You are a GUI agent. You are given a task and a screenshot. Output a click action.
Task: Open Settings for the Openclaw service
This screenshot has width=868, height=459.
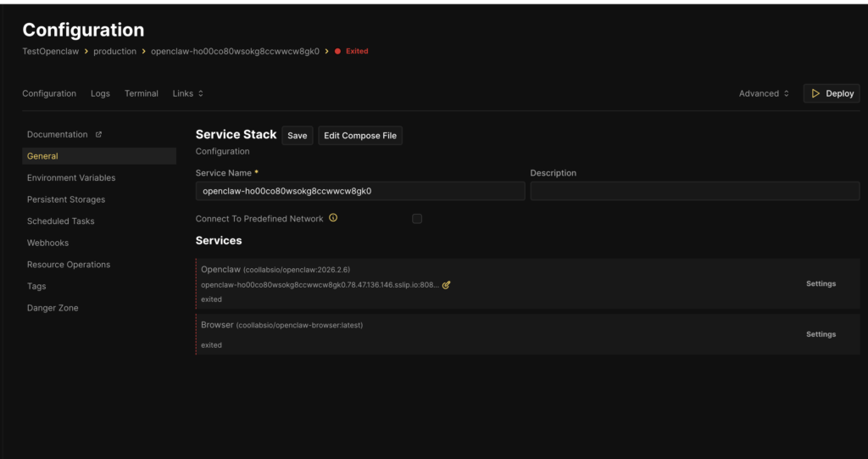click(x=821, y=283)
